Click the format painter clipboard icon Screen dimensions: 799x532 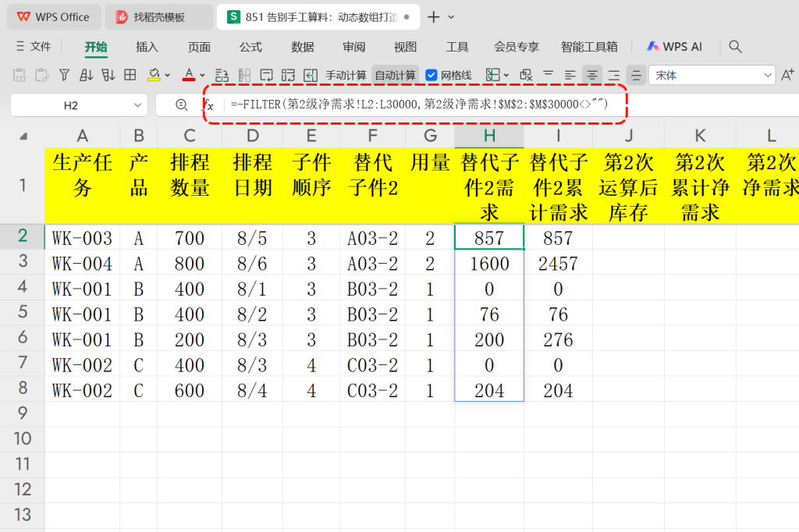42,76
